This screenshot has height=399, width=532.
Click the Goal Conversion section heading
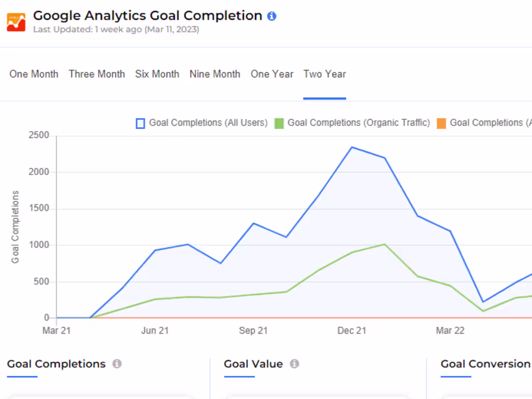485,364
